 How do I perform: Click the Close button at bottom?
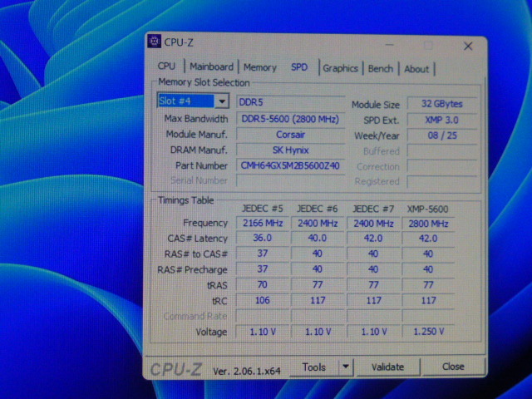pyautogui.click(x=453, y=367)
